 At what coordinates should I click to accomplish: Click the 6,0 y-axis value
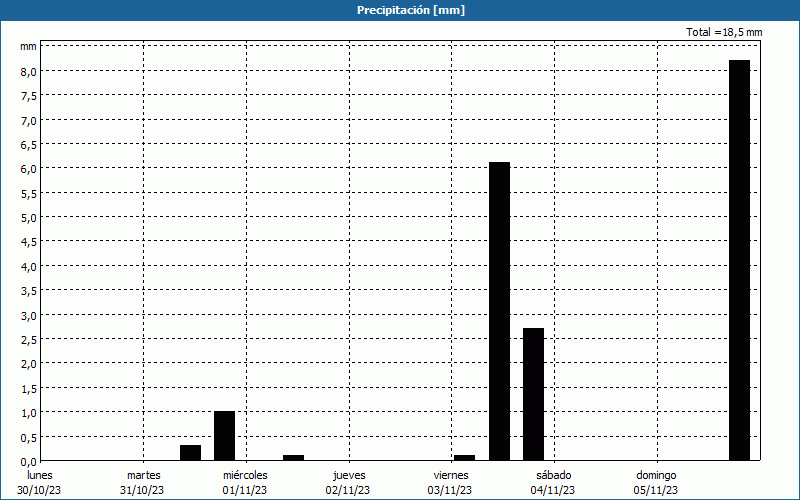[29, 169]
